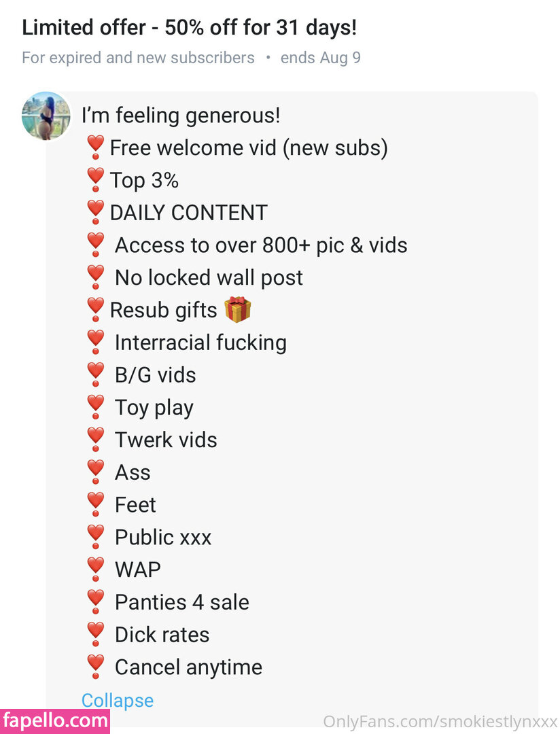Click the 'Resub gifts' text line
Image resolution: width=560 pixels, height=734 pixels.
163,310
